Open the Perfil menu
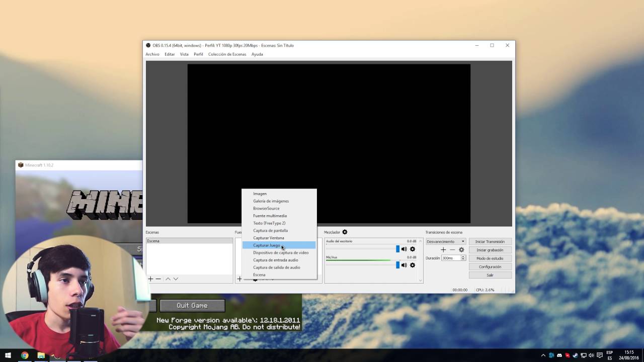This screenshot has width=644, height=362. point(198,54)
